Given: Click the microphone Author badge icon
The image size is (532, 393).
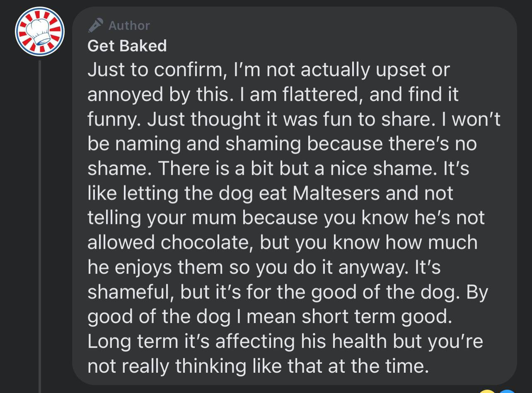Looking at the screenshot, I should tap(96, 25).
